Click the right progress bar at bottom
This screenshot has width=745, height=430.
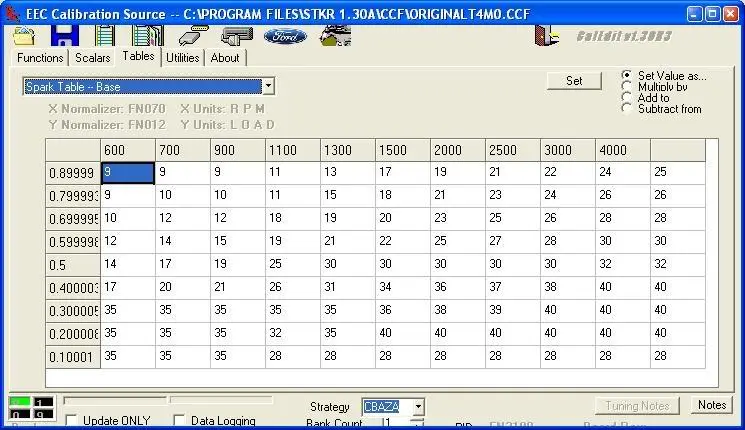(x=221, y=400)
